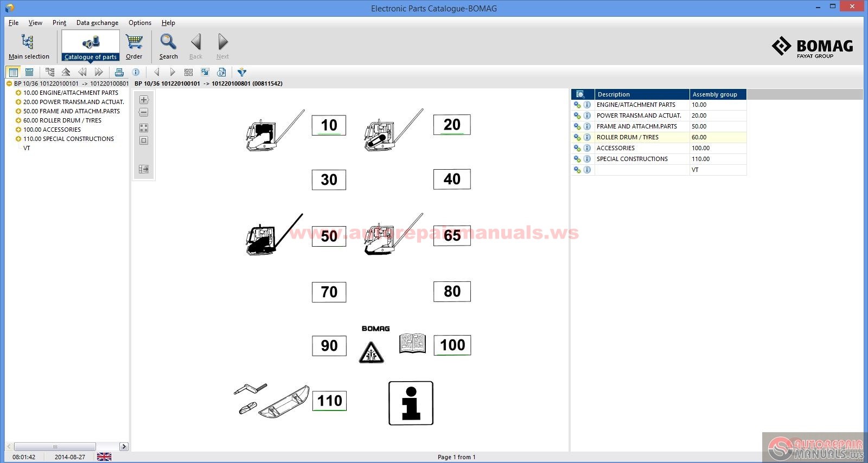
Task: Open Main selection
Action: 29,46
